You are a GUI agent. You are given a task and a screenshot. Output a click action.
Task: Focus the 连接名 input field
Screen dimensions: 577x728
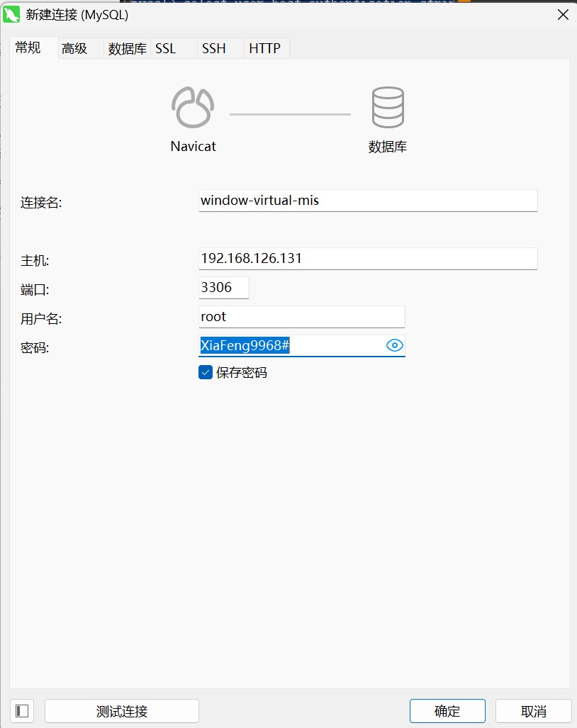click(368, 201)
